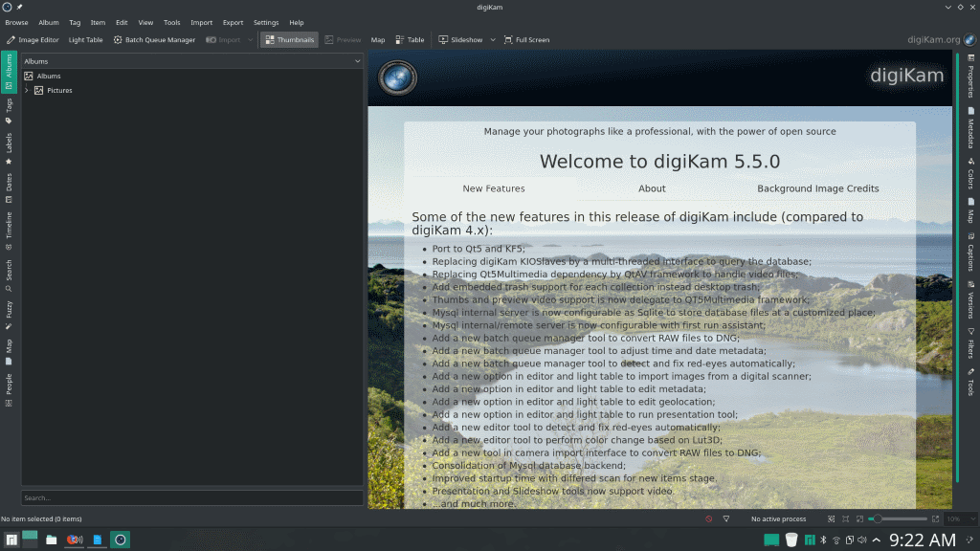The width and height of the screenshot is (980, 551).
Task: Open the Image Editor
Action: [x=33, y=39]
